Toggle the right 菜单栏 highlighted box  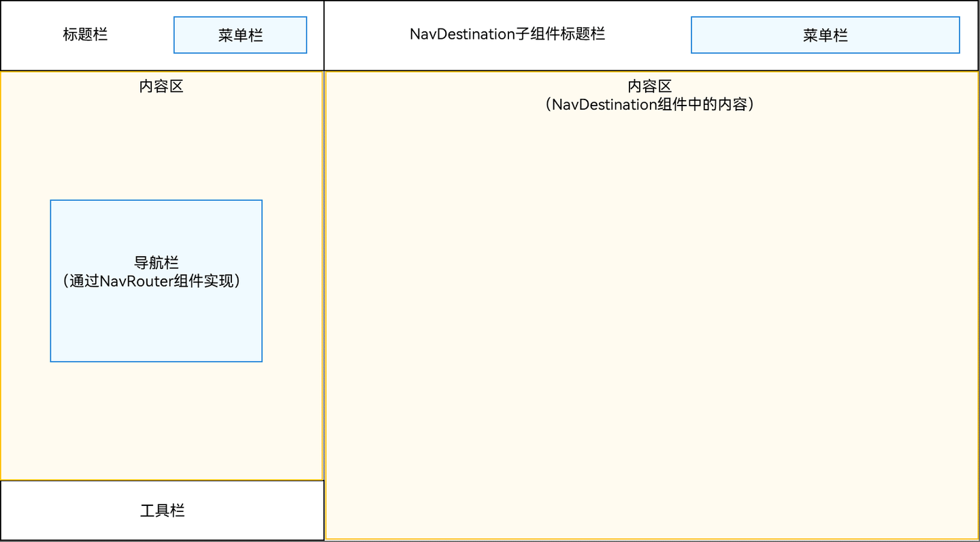(825, 35)
